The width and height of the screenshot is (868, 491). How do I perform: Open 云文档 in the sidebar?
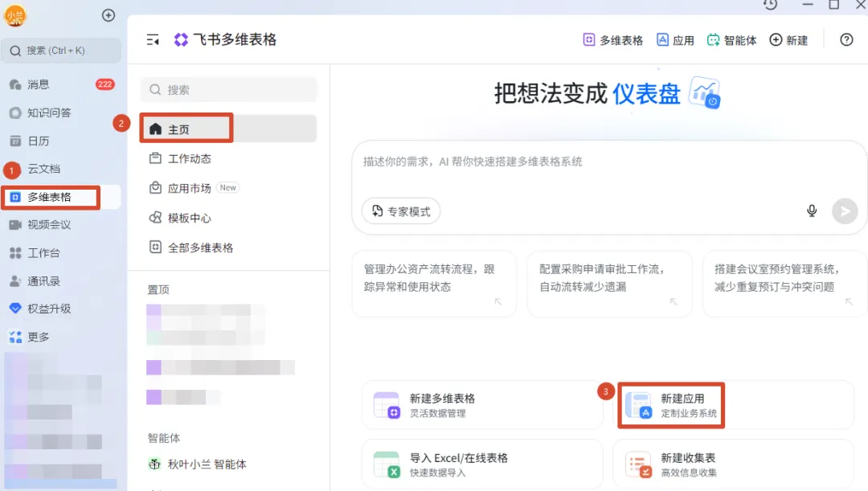point(61,169)
